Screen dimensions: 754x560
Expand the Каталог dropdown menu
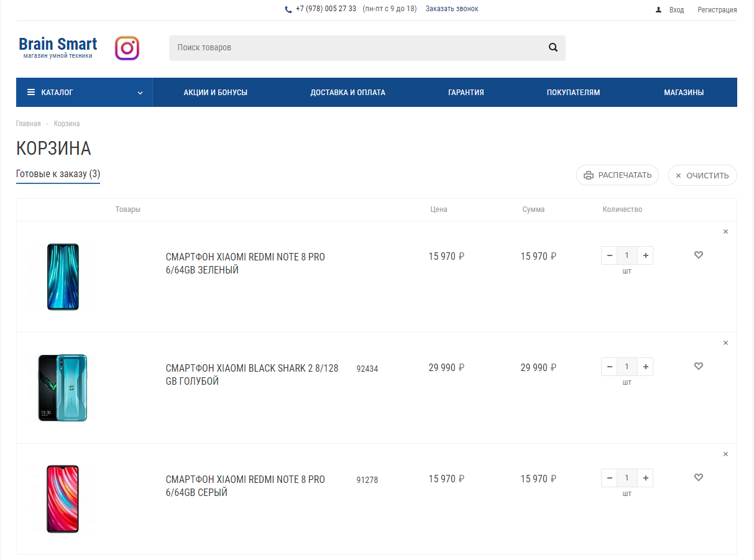(85, 92)
